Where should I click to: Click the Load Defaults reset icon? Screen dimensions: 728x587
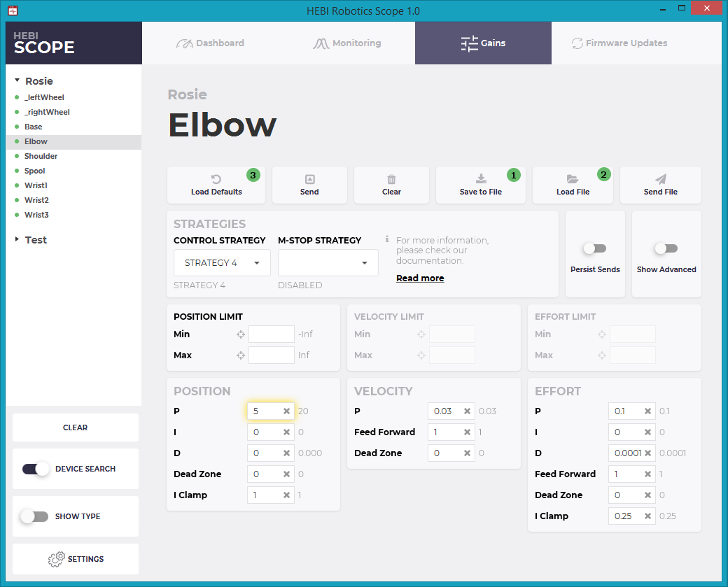[x=216, y=178]
